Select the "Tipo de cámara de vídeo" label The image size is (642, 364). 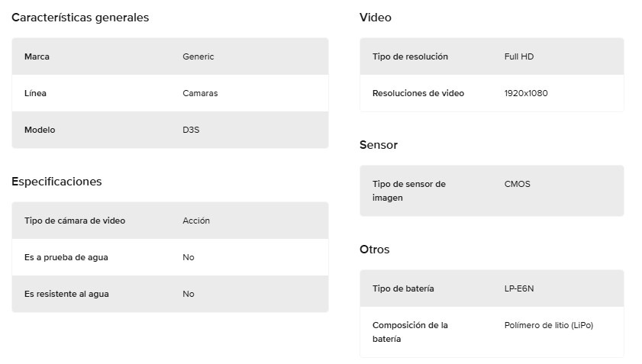click(x=75, y=221)
